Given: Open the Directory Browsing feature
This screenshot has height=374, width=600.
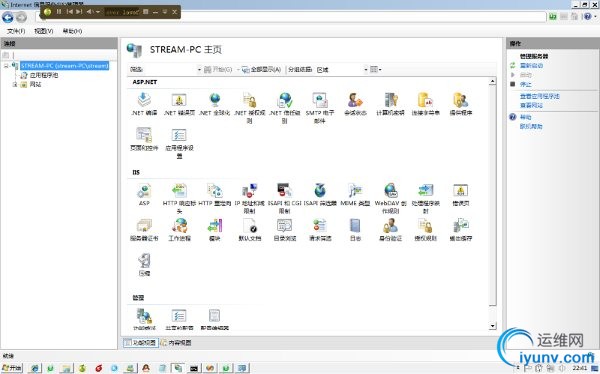Looking at the screenshot, I should tap(285, 226).
